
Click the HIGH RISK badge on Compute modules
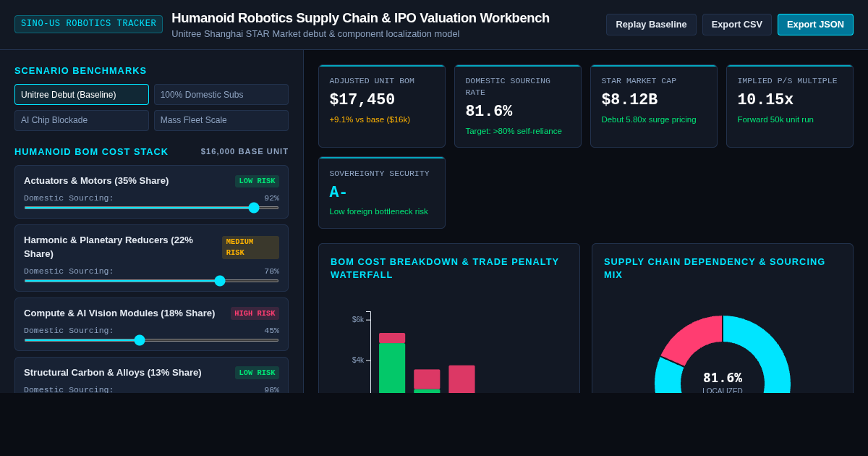pyautogui.click(x=255, y=313)
